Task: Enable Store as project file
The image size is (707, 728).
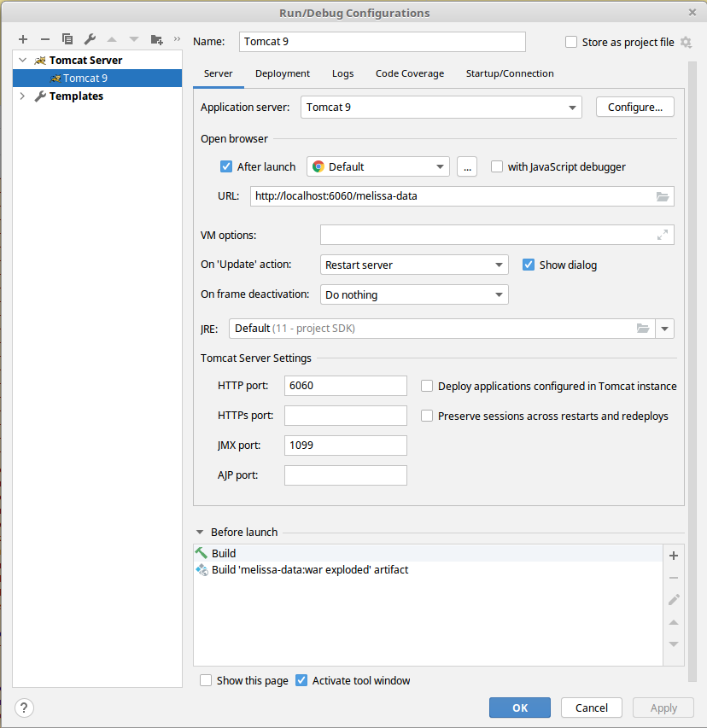Action: [571, 43]
